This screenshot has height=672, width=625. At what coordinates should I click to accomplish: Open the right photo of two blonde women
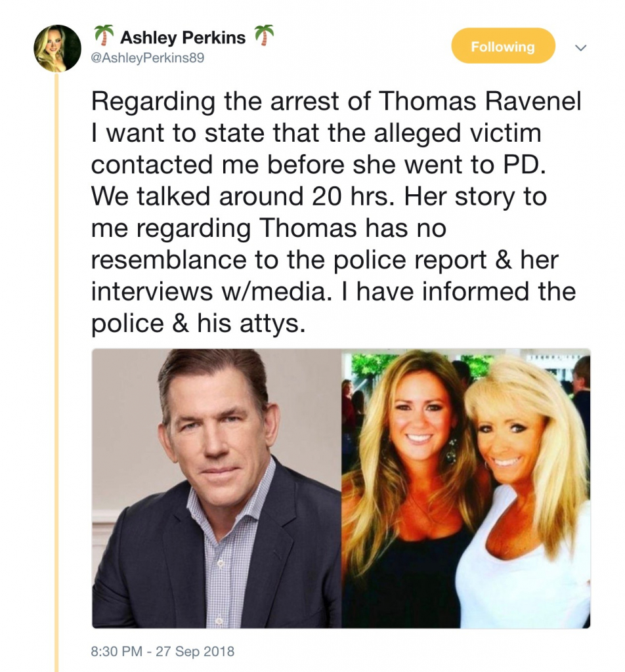click(x=466, y=488)
